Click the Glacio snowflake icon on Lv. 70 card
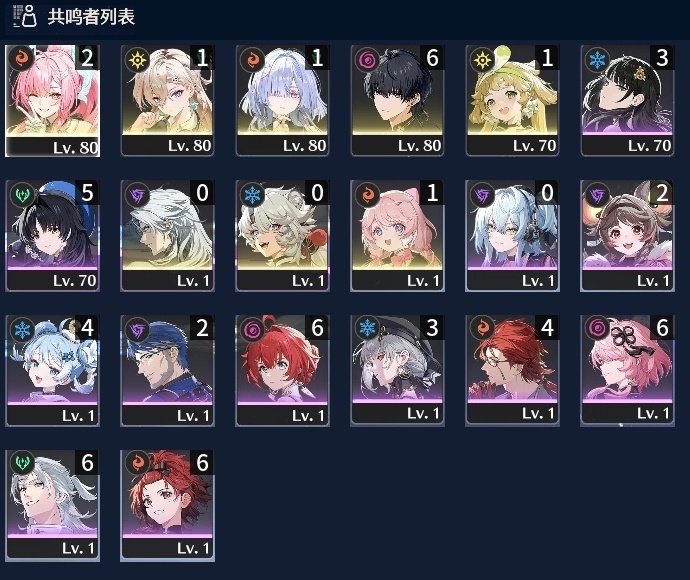 (597, 59)
